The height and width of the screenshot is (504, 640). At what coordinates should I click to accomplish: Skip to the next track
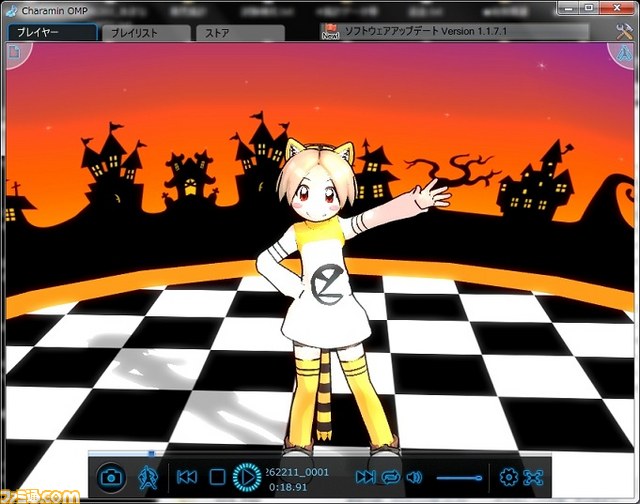coord(365,477)
